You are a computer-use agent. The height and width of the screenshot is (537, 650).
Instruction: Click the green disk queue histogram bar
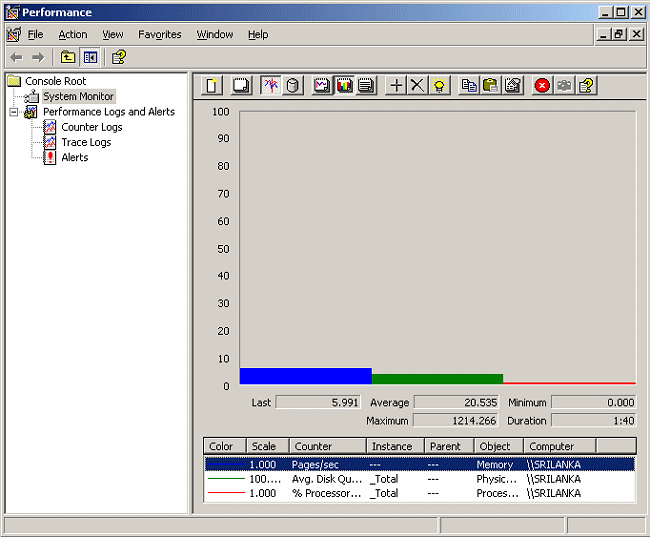click(x=437, y=379)
